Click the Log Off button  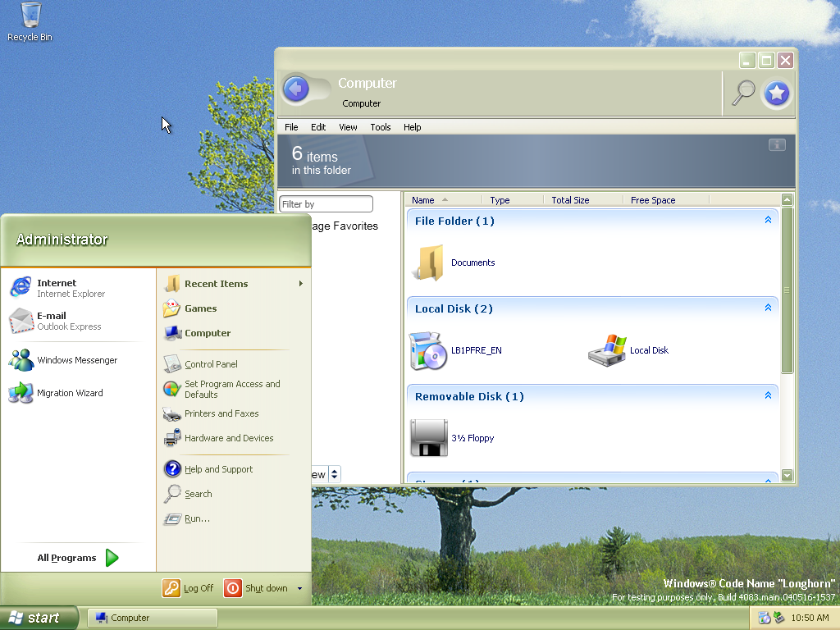(x=189, y=588)
